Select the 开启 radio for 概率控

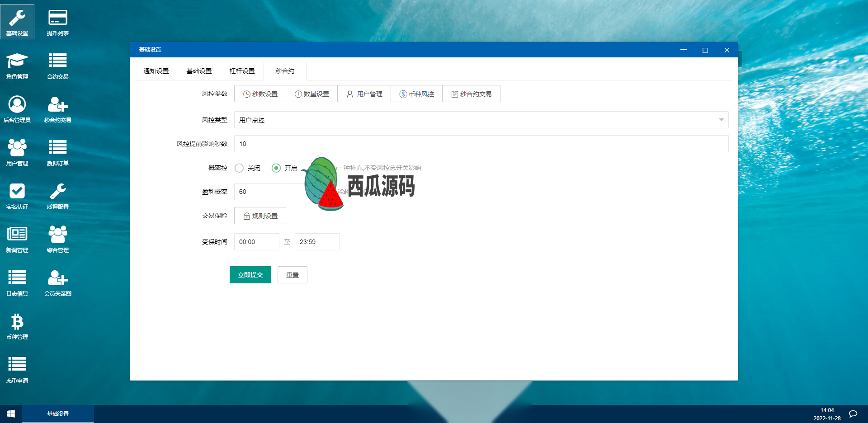pos(276,168)
